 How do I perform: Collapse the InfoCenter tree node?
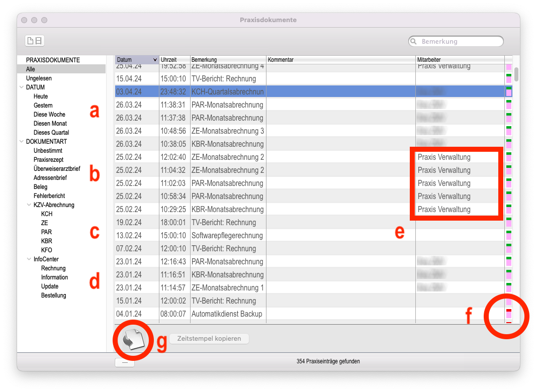coord(29,259)
